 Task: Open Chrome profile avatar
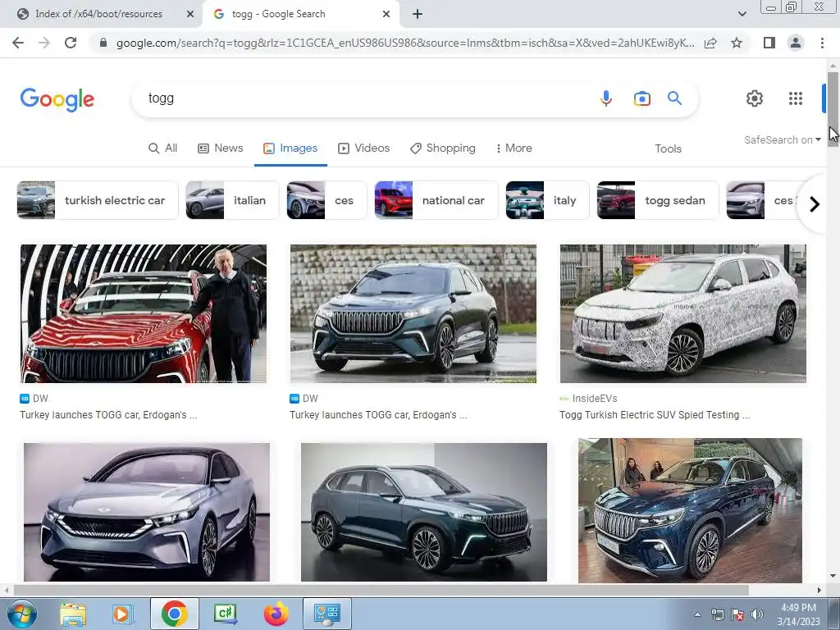796,43
